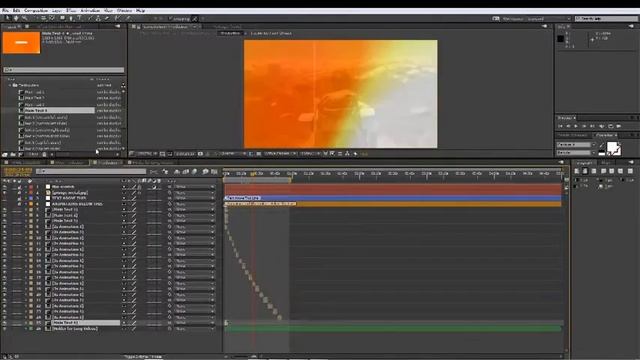The width and height of the screenshot is (640, 360).
Task: Open font family dropdown in Character panel
Action: coord(576,145)
